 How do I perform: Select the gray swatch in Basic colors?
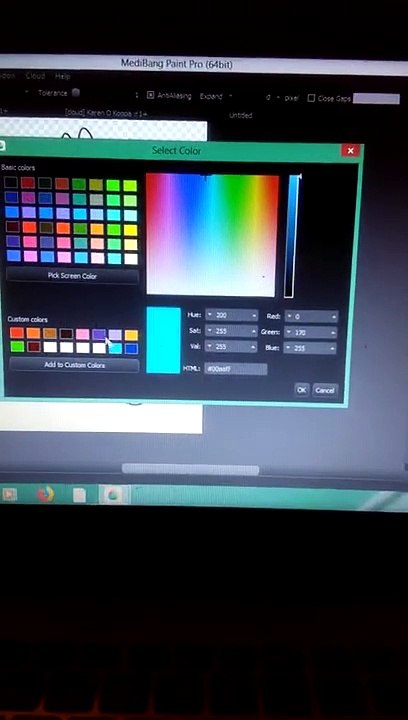(96, 199)
